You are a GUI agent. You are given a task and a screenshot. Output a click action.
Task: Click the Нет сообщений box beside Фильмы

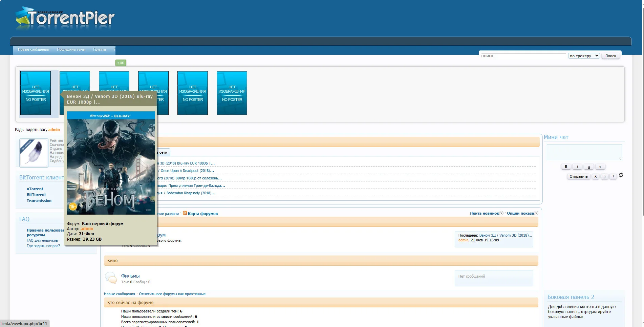click(x=494, y=278)
